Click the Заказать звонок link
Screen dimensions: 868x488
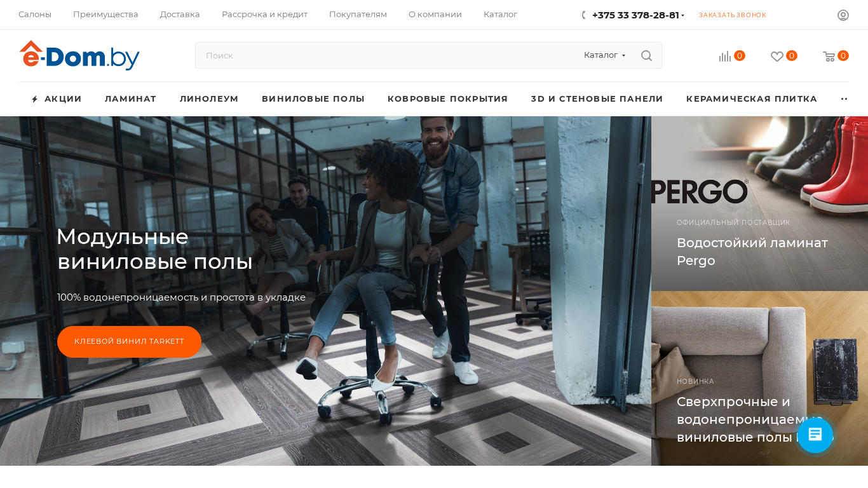pyautogui.click(x=733, y=15)
